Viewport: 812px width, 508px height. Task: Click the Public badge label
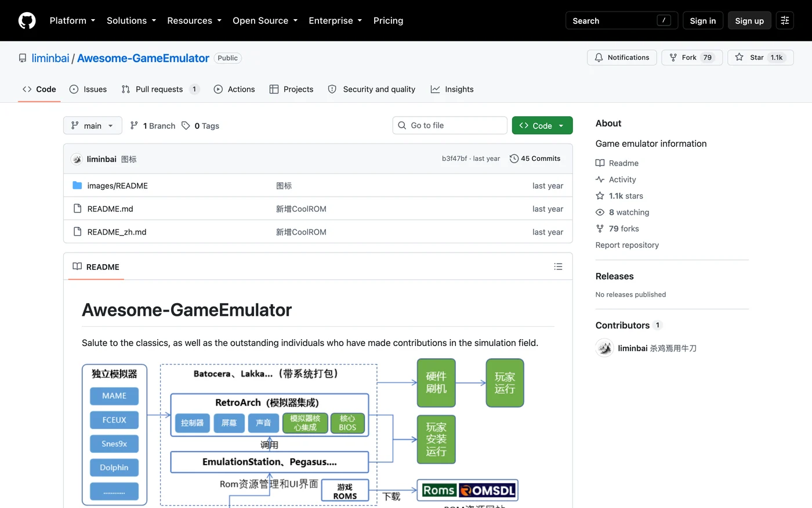[x=228, y=58]
